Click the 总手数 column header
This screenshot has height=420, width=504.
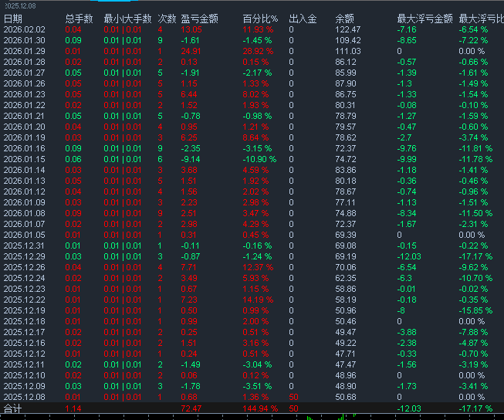79,18
